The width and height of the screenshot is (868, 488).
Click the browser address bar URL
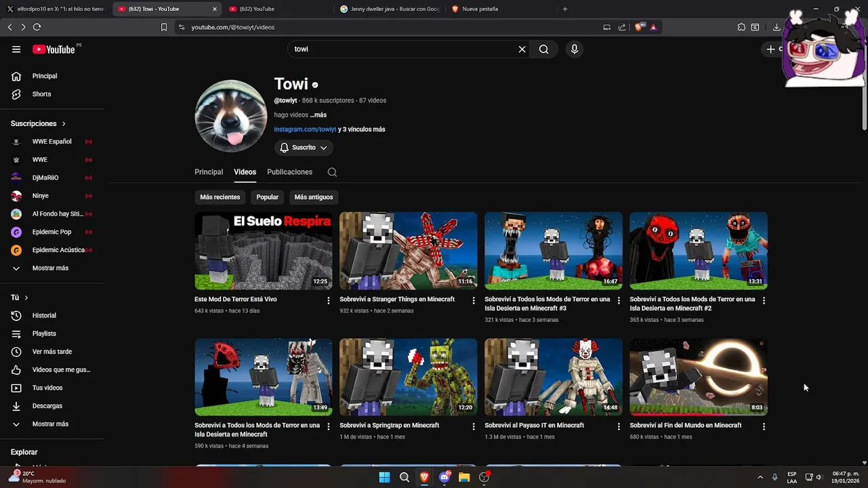(232, 27)
